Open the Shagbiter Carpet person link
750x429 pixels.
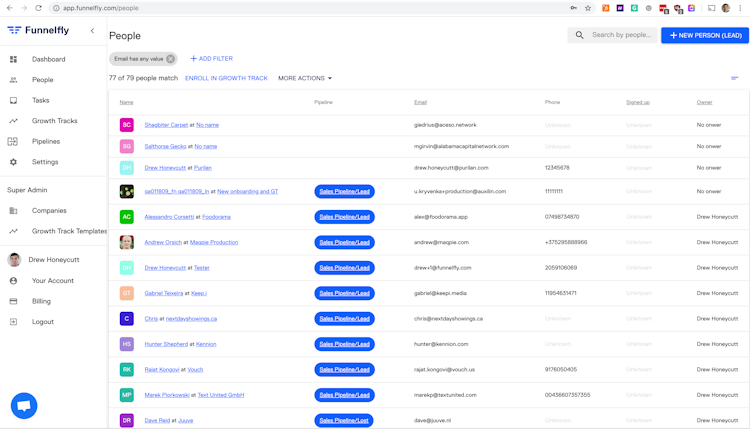(x=166, y=125)
